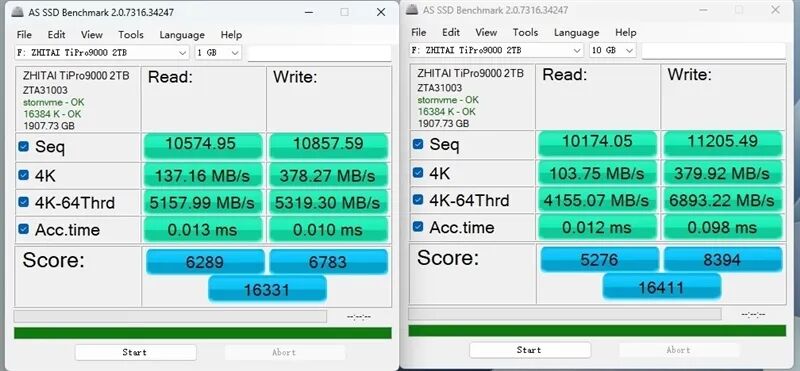Click Start button in left window
This screenshot has width=800, height=371.
tap(135, 352)
